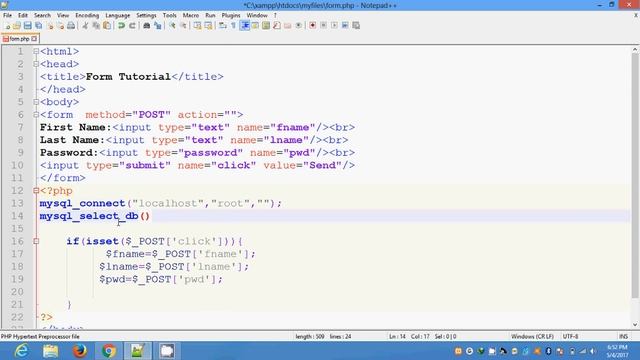
Task: Open Folder as Workspace toolbar icon
Action: pyautogui.click(x=288, y=26)
